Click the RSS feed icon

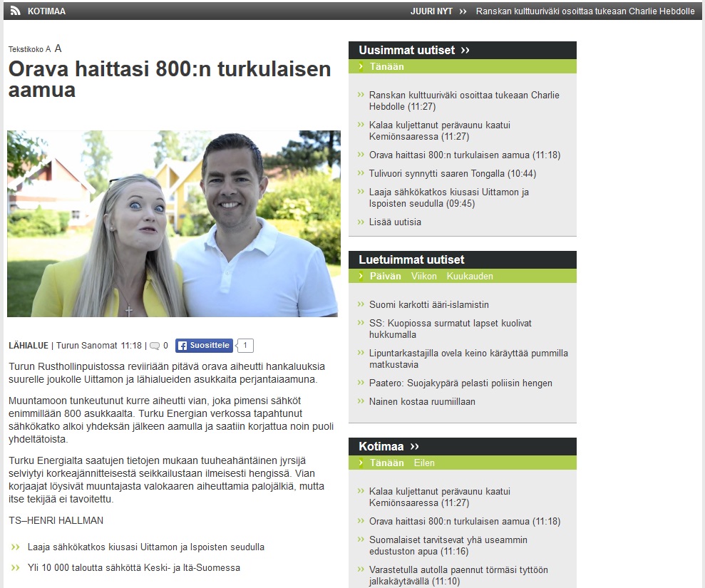[x=15, y=11]
